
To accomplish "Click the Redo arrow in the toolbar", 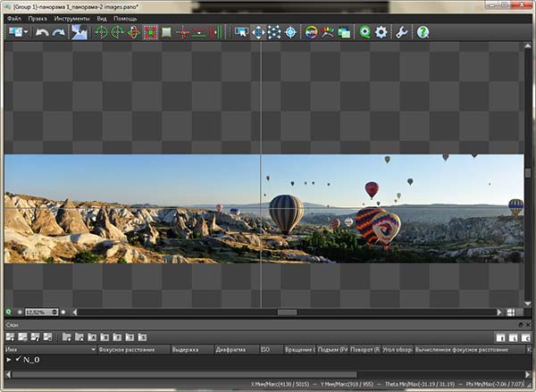I will [x=58, y=32].
